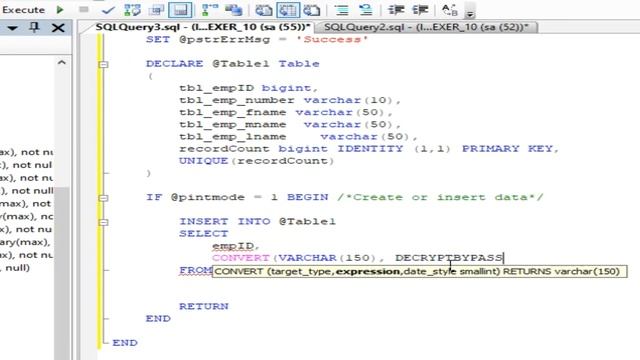Screen dimensions: 640x360
Task: Uncomment the selected lines
Action: pyautogui.click(x=366, y=10)
